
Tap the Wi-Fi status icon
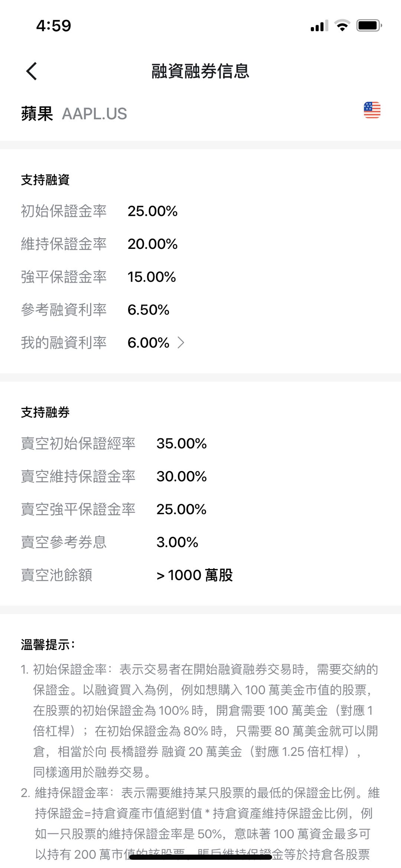[342, 26]
